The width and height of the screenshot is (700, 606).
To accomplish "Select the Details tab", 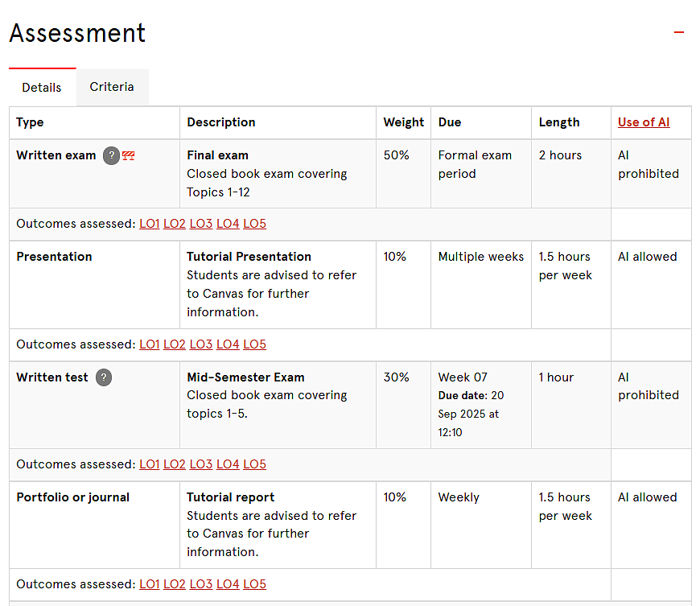I will click(x=42, y=88).
